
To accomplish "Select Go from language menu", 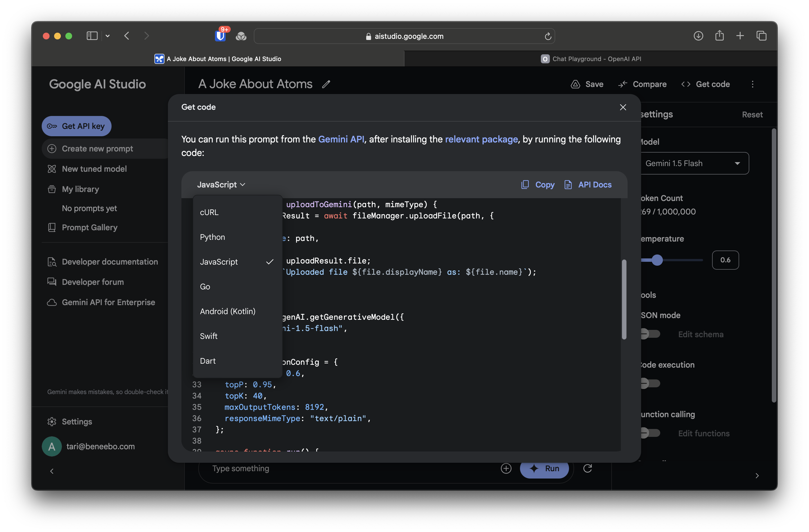I will [x=237, y=286].
